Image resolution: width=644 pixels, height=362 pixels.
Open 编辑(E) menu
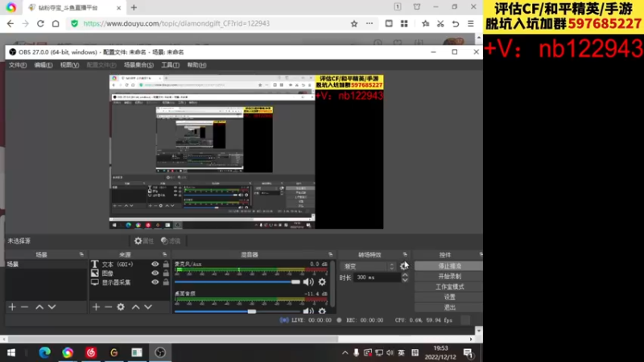click(x=43, y=65)
